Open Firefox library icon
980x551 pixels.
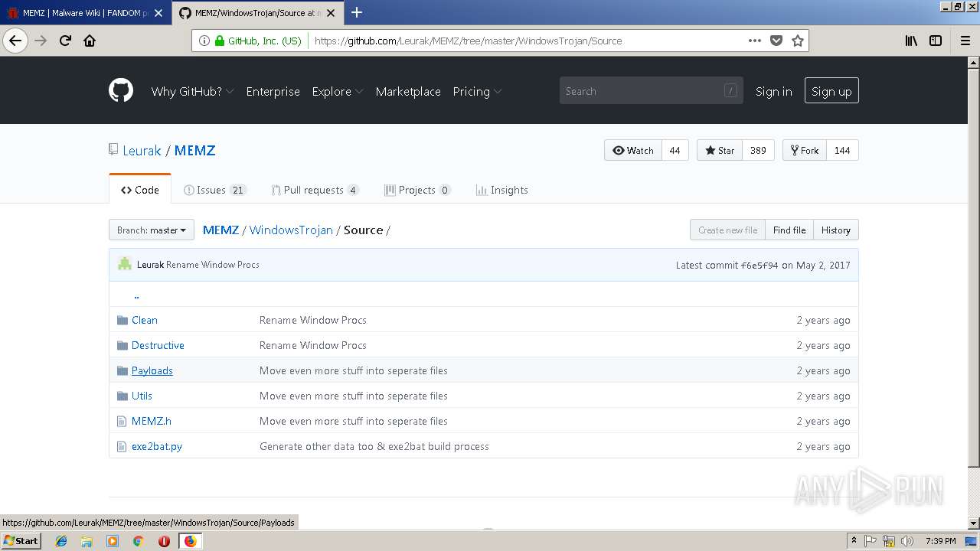(911, 41)
